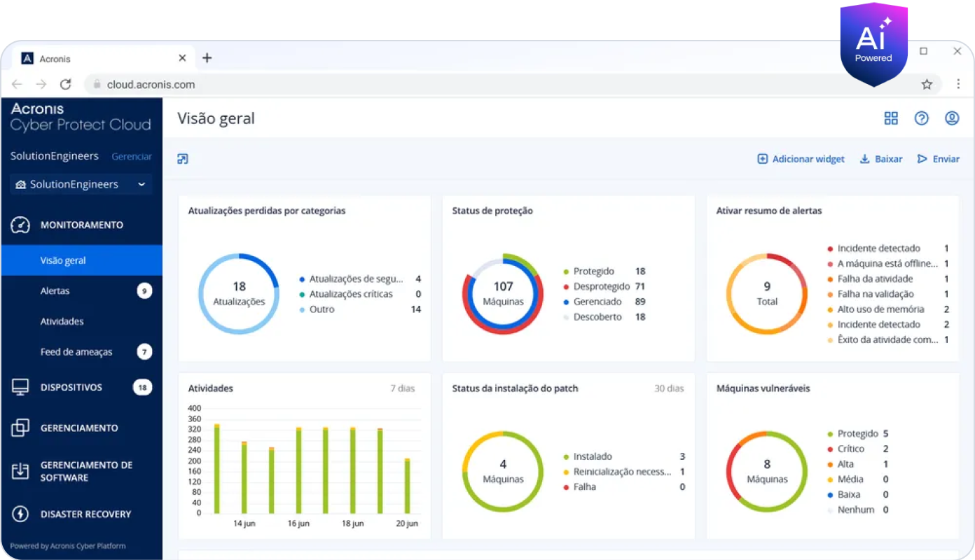Click the Gerenciar link
Viewport: 975px width, 560px height.
[x=132, y=157]
